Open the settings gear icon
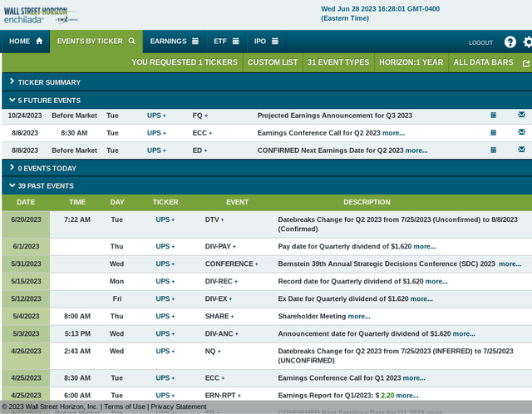This screenshot has width=532, height=414. [x=528, y=42]
